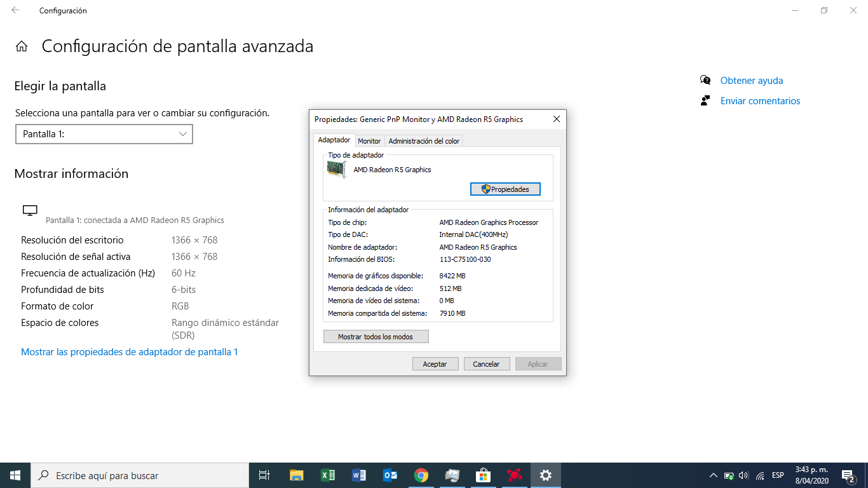Screen dimensions: 868x488
Task: Click Mostrar todos los modos button
Action: click(x=376, y=337)
